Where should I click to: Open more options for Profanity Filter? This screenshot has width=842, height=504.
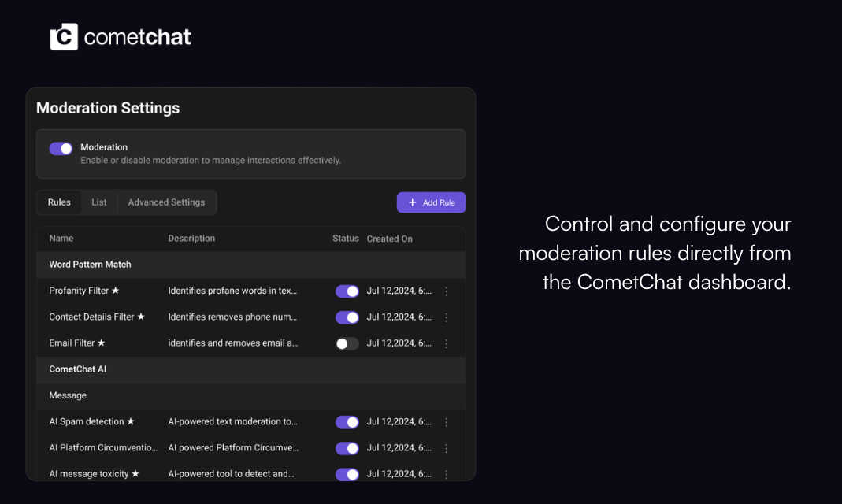tap(447, 291)
